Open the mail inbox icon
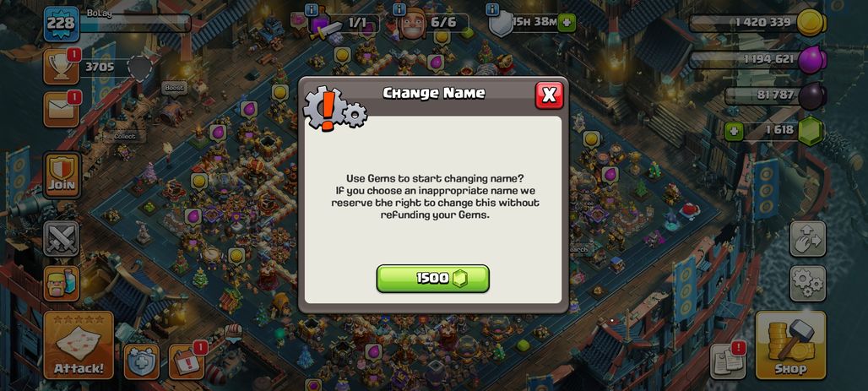 [61, 110]
